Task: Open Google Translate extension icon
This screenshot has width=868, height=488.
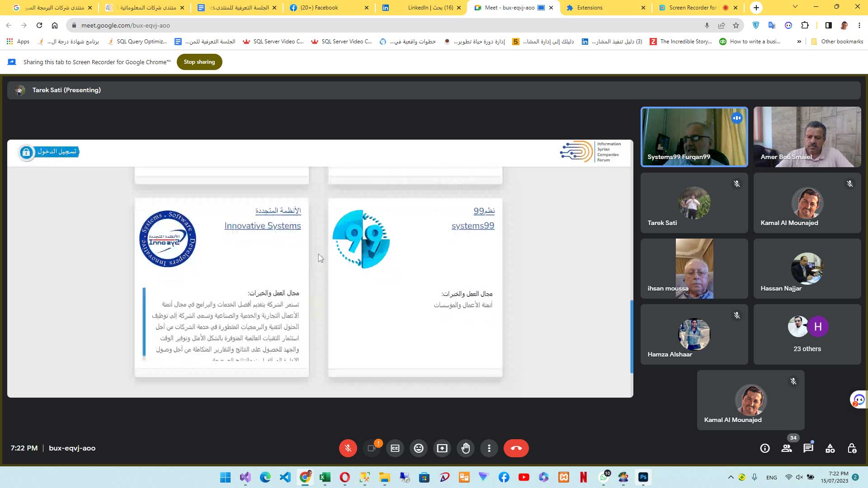Action: 772,25
